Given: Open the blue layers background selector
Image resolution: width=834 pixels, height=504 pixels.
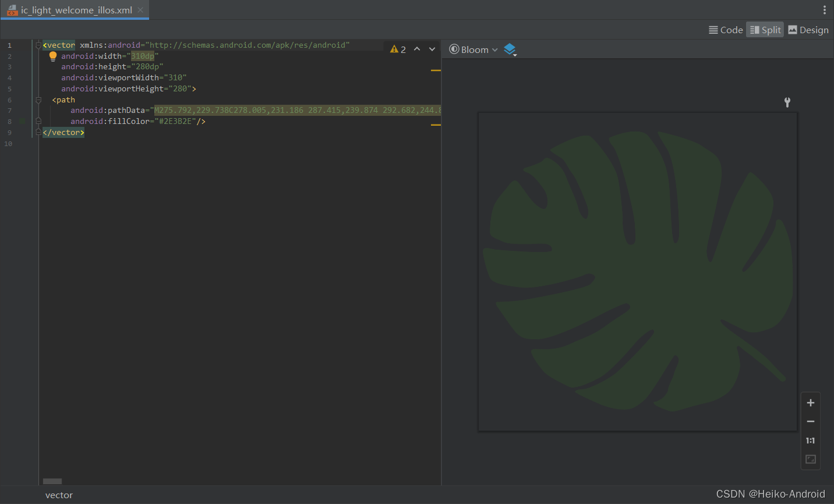Looking at the screenshot, I should tap(510, 49).
